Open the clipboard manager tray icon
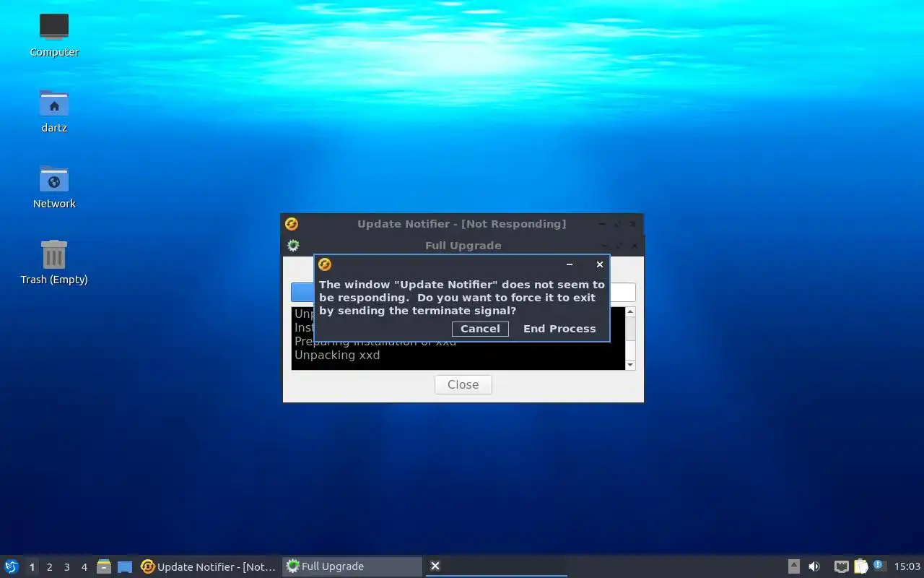The height and width of the screenshot is (578, 924). [x=860, y=566]
